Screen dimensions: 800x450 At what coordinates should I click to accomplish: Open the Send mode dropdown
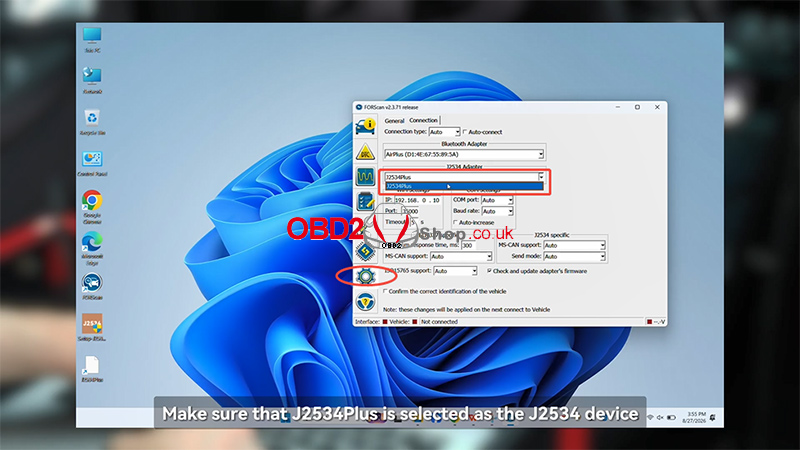[x=574, y=257]
